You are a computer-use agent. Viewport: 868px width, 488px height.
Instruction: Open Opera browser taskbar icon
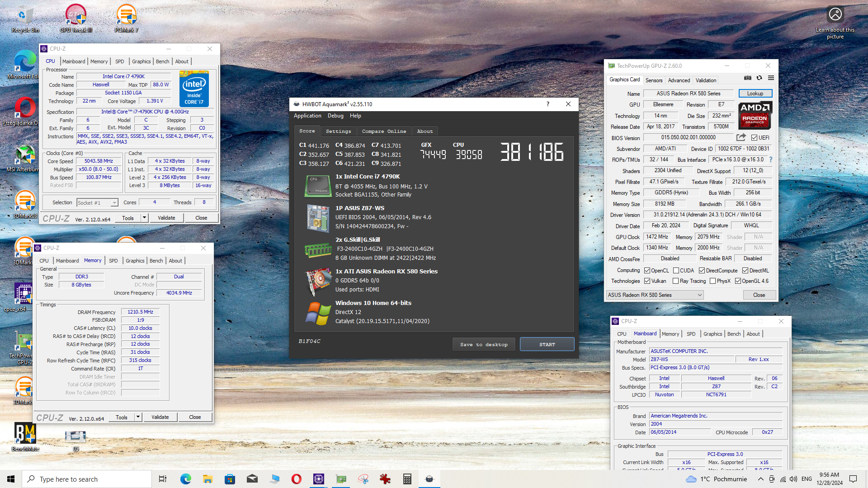(297, 479)
